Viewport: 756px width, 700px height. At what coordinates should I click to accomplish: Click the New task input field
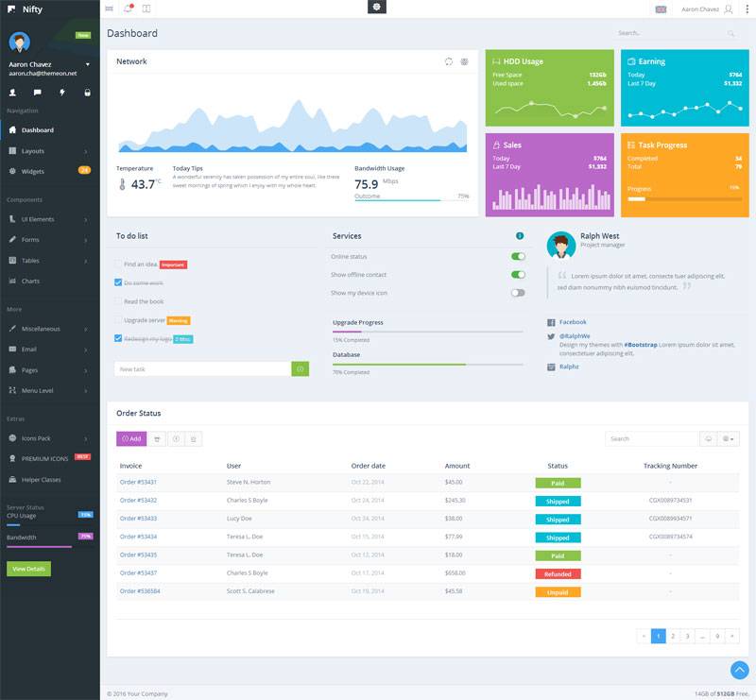(x=202, y=369)
